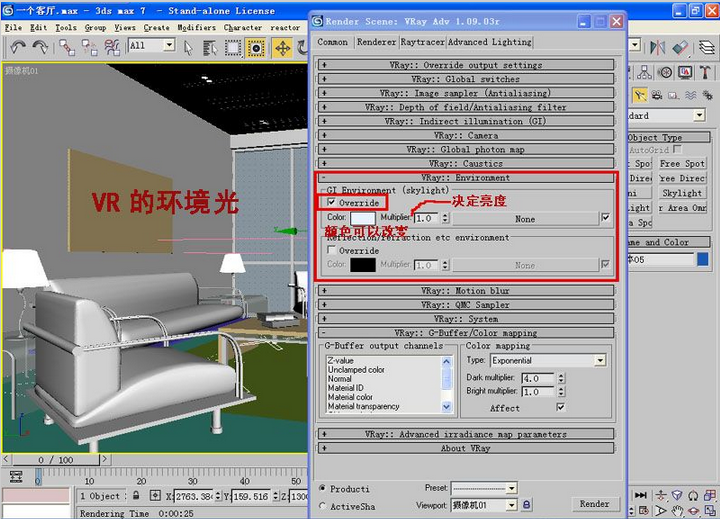Open the Hierarchy command panel tab
Image resolution: width=720 pixels, height=519 pixels.
(644, 72)
